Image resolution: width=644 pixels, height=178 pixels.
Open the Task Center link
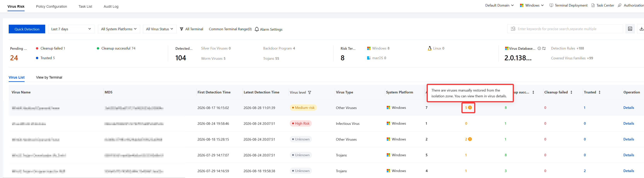pyautogui.click(x=602, y=5)
